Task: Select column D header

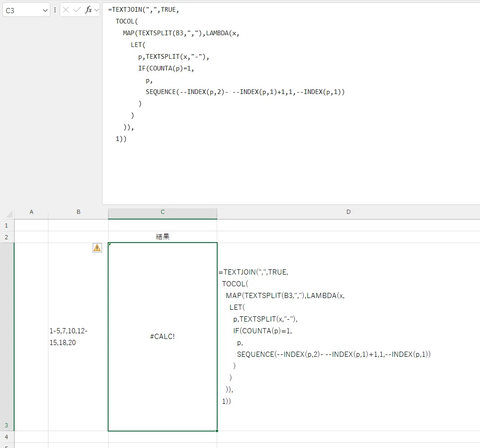Action: point(348,212)
